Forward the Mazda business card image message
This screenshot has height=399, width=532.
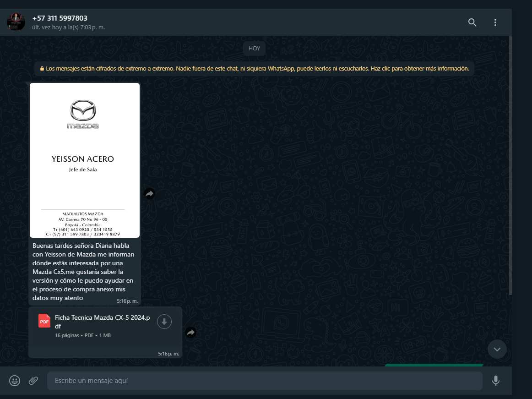pos(149,194)
